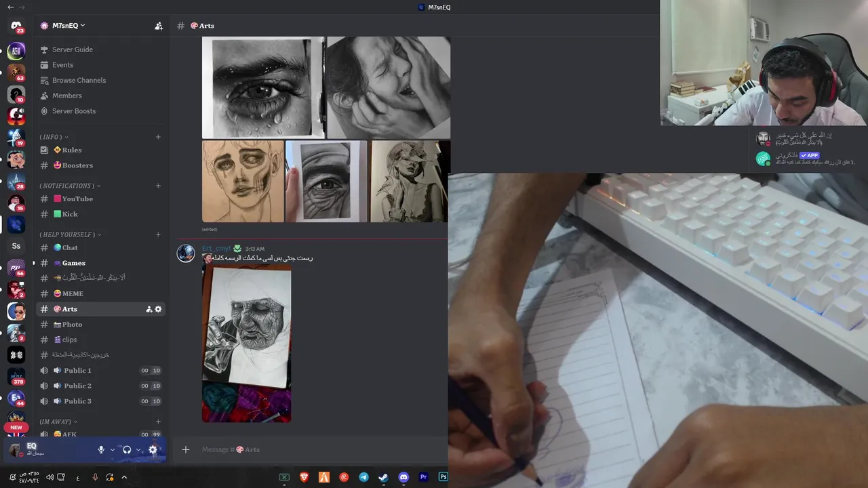
Task: Click the red NEW mentions pill
Action: click(16, 428)
